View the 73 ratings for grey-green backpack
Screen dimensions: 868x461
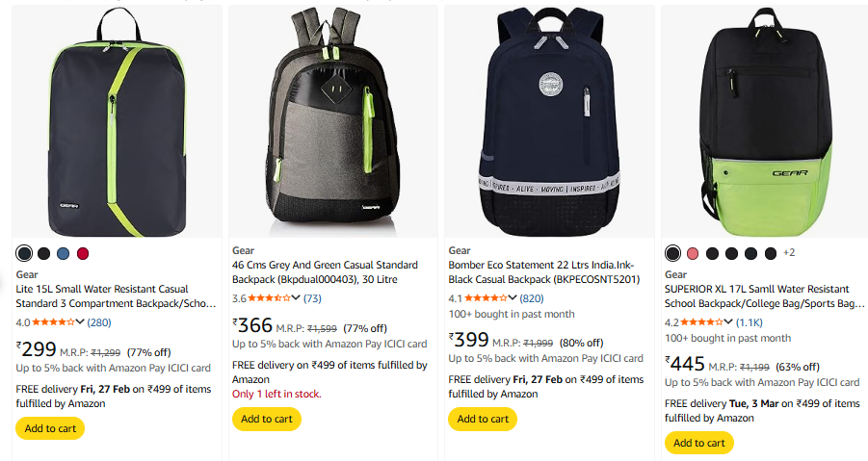tap(312, 298)
